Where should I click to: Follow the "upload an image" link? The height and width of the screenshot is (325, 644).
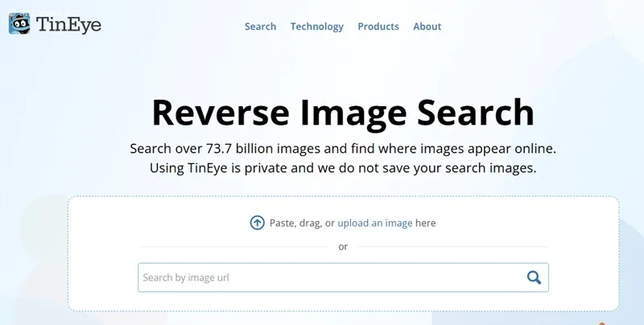(x=375, y=223)
